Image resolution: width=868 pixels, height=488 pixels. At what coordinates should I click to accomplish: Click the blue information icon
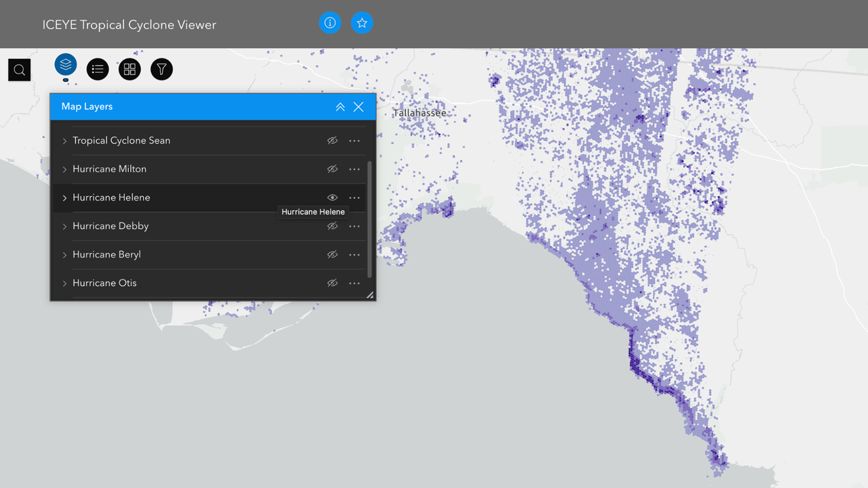pyautogui.click(x=330, y=23)
